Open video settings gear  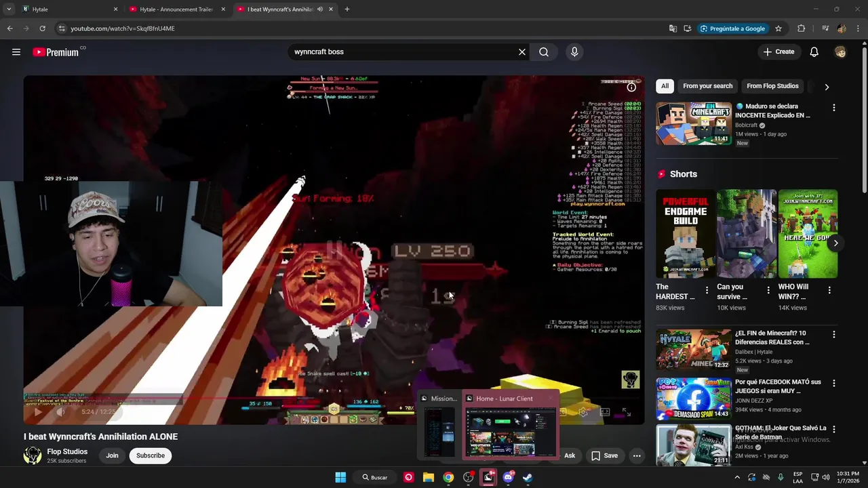pos(583,411)
